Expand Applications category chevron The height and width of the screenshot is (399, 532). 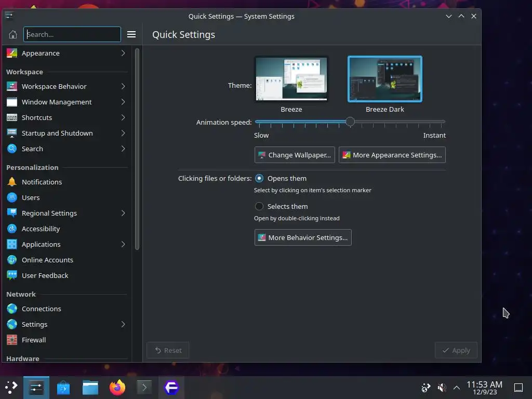pos(123,245)
